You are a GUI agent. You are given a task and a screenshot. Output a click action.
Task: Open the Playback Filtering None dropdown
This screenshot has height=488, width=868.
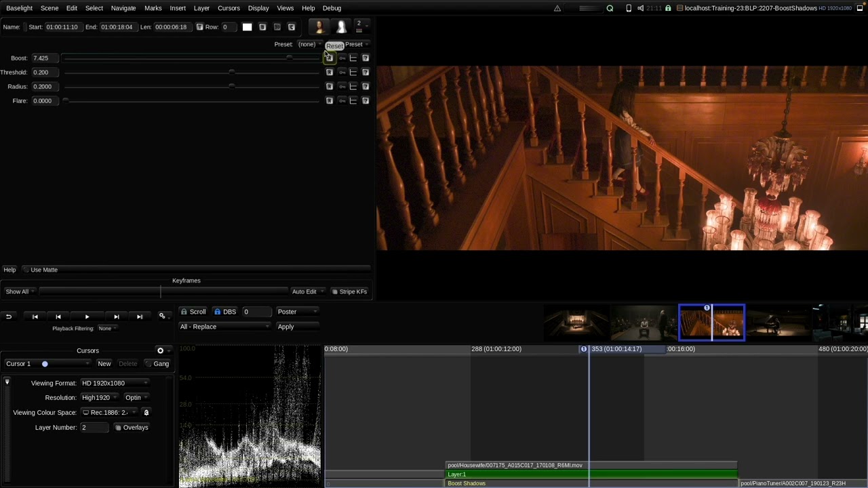pos(107,328)
